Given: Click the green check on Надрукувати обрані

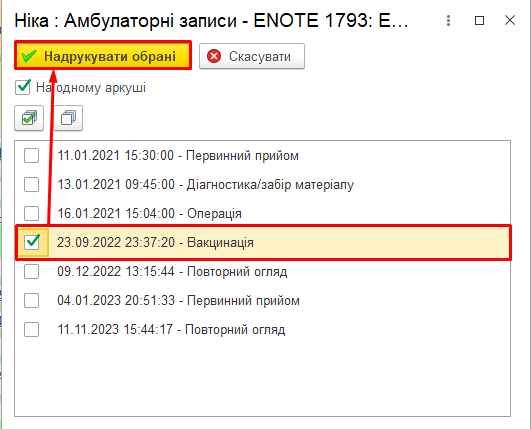Looking at the screenshot, I should (29, 56).
